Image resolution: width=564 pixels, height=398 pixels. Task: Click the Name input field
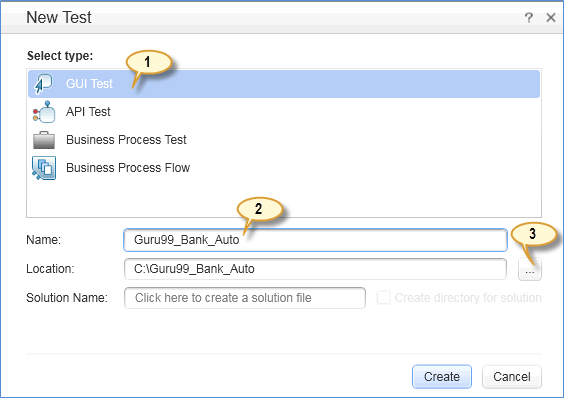point(315,240)
